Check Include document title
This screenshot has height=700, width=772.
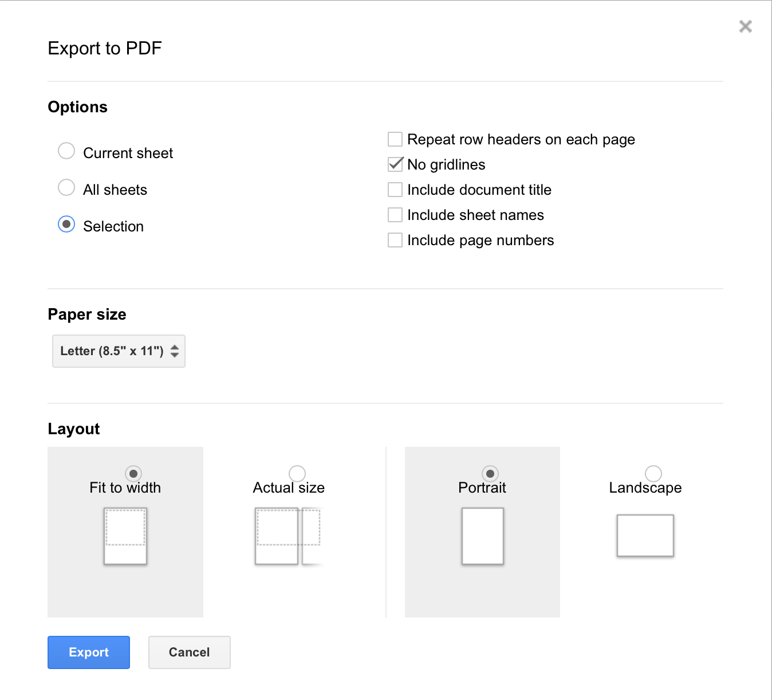tap(395, 190)
